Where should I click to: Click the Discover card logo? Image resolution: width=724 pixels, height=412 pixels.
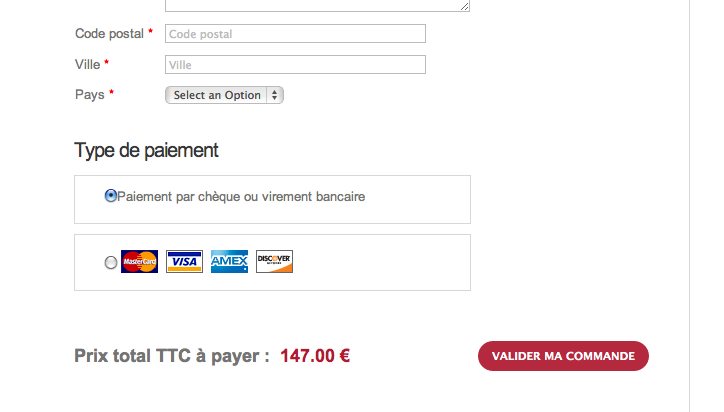pos(274,262)
